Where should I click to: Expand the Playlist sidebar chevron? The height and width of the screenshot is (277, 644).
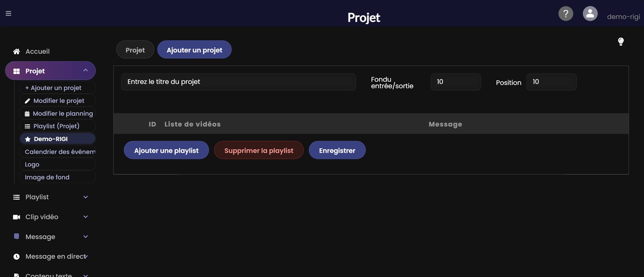(85, 197)
